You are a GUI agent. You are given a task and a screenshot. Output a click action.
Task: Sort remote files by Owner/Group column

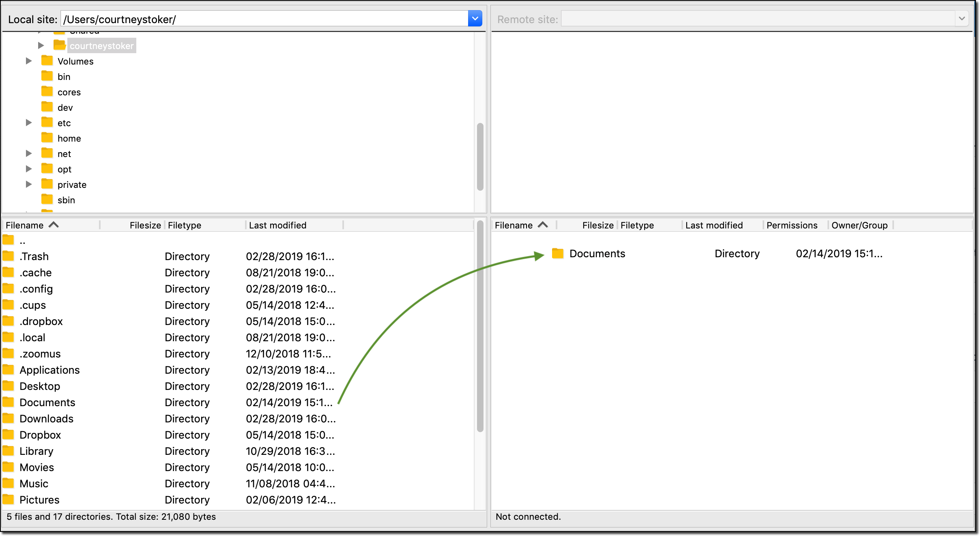tap(861, 225)
